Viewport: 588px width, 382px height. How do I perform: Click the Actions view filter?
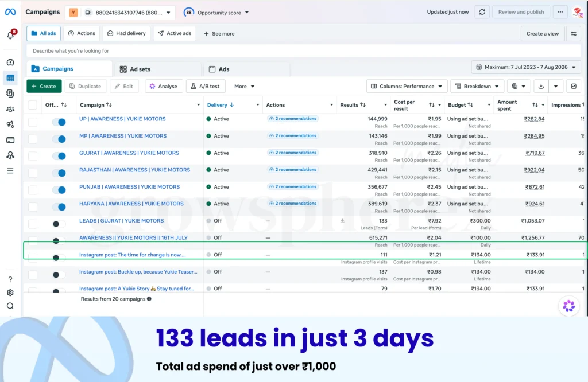(82, 33)
